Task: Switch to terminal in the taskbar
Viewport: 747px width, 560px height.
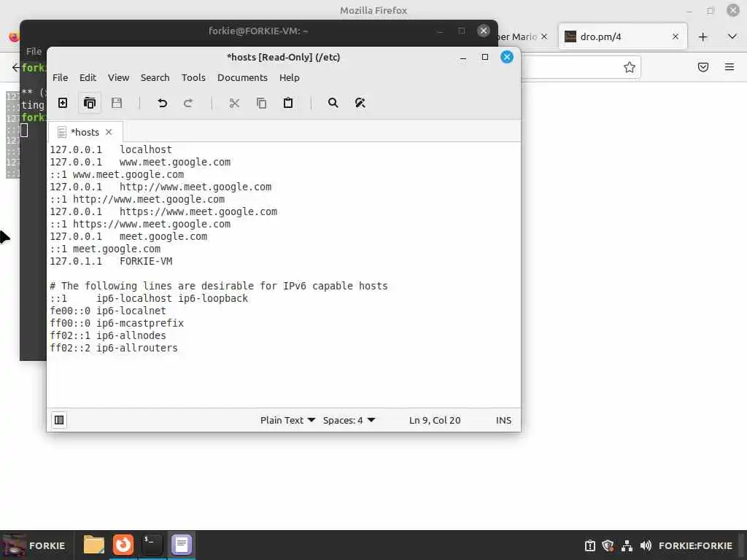Action: coord(152,545)
